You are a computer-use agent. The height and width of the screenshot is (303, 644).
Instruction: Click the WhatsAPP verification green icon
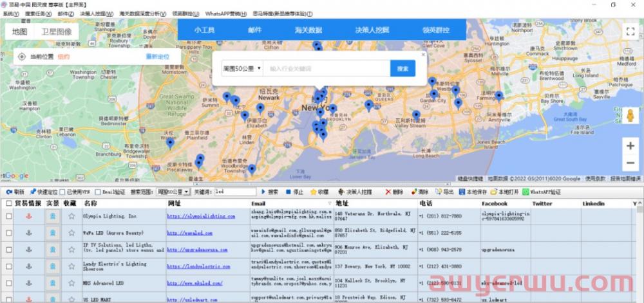[x=526, y=192]
